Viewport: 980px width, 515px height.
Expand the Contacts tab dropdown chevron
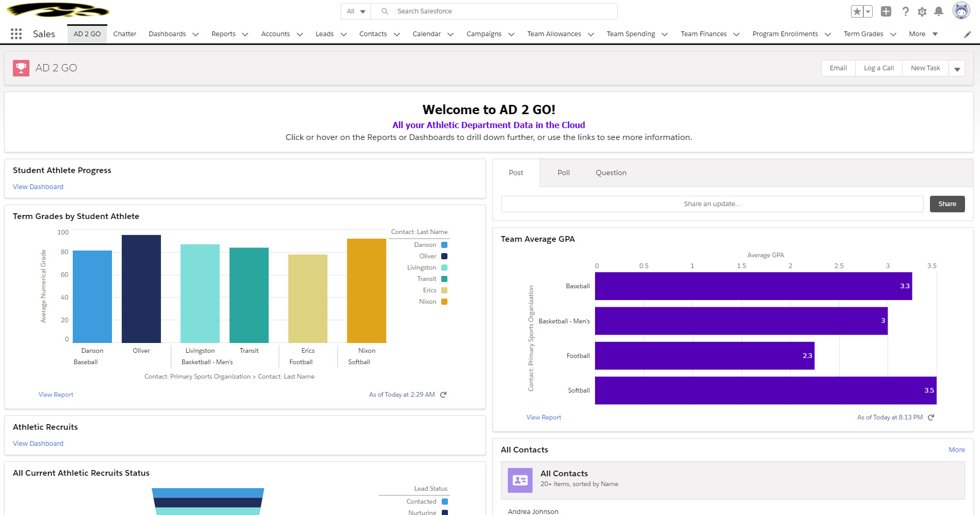397,35
